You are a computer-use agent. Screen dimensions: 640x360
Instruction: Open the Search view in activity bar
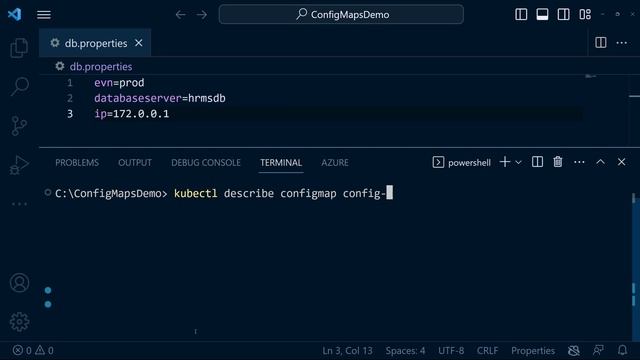click(x=19, y=87)
